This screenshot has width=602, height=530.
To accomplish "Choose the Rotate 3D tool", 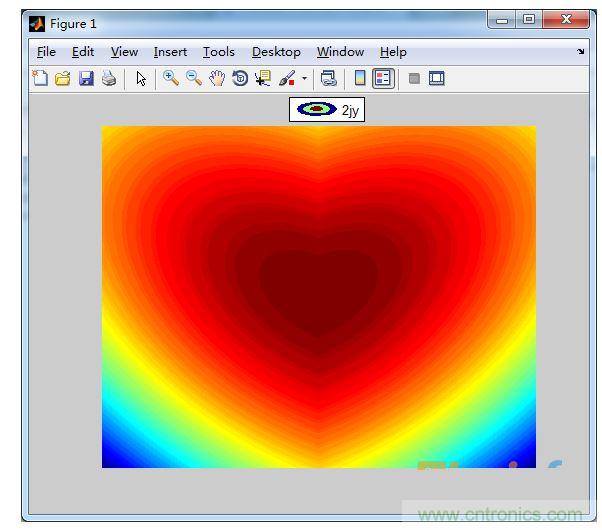I will tap(240, 78).
